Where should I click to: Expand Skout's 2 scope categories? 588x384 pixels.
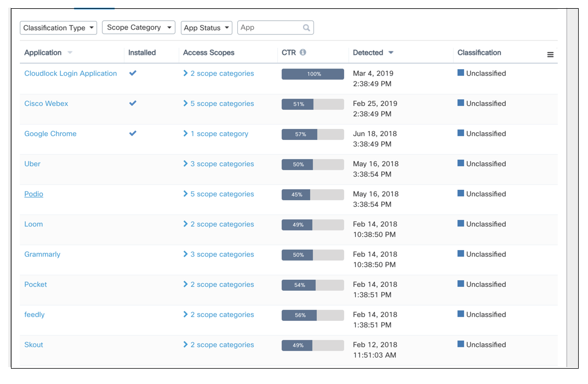pyautogui.click(x=218, y=345)
